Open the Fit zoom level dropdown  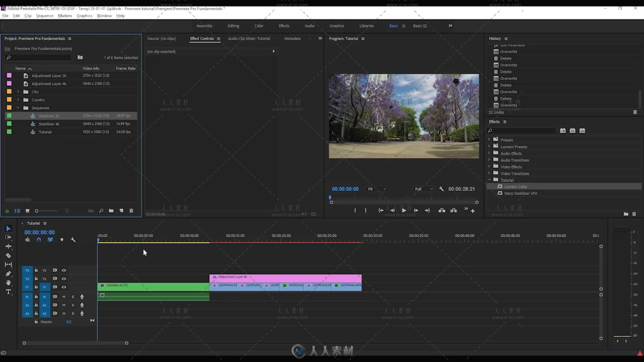377,189
